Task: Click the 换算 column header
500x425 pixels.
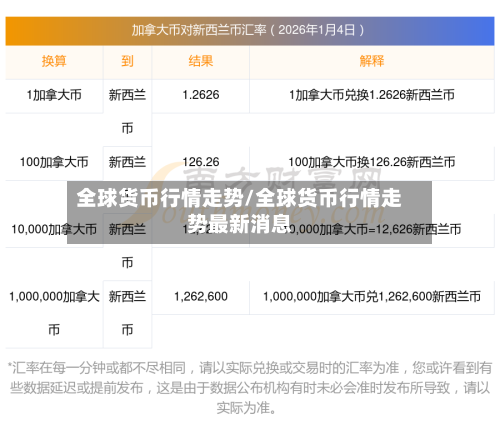Action: click(54, 61)
